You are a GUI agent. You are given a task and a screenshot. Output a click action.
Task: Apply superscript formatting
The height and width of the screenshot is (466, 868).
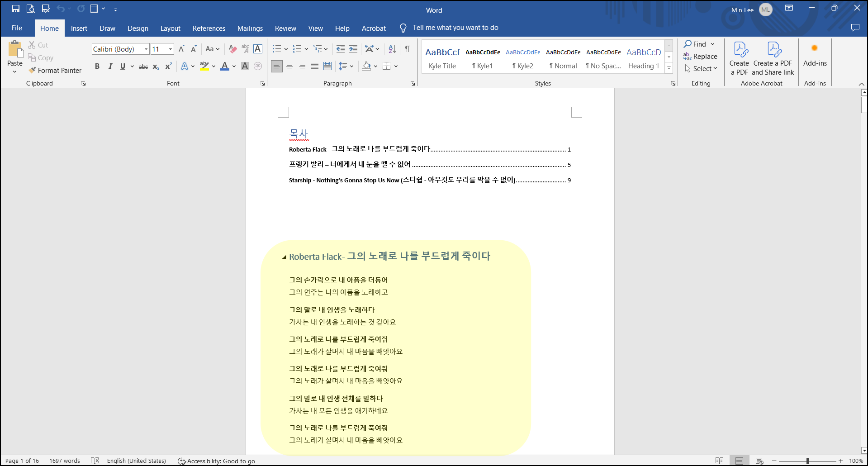pyautogui.click(x=168, y=66)
